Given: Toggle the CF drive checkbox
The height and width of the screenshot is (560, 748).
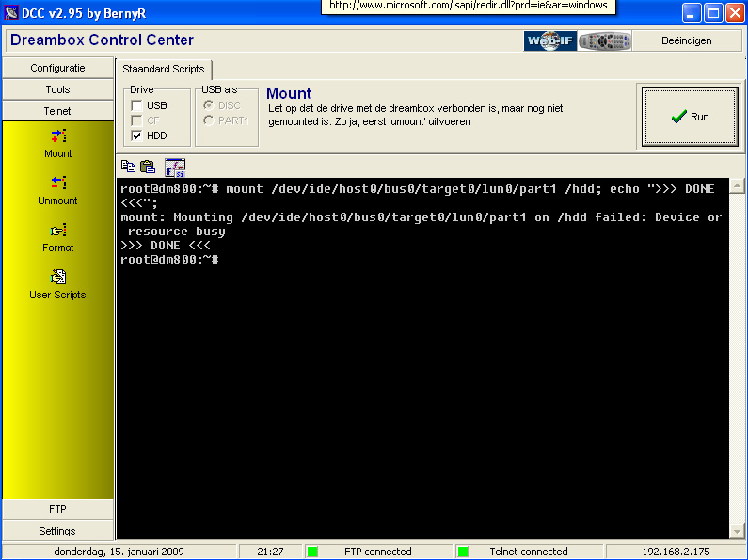Looking at the screenshot, I should (137, 120).
